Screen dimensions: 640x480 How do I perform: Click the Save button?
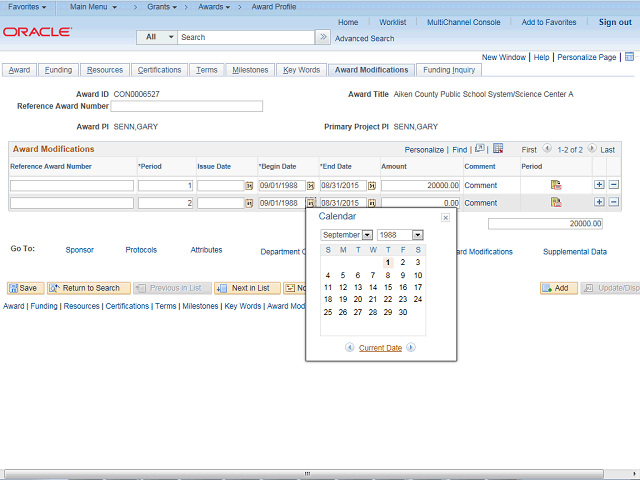(25, 288)
